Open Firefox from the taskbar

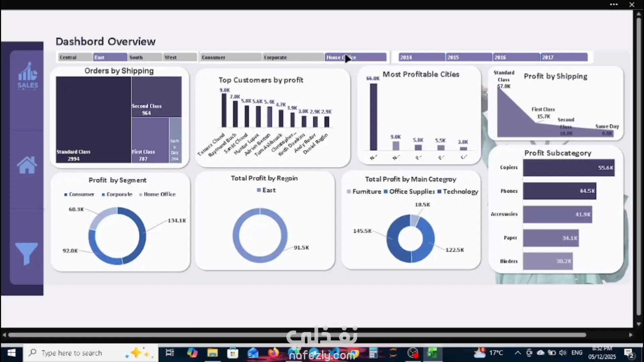[273, 353]
